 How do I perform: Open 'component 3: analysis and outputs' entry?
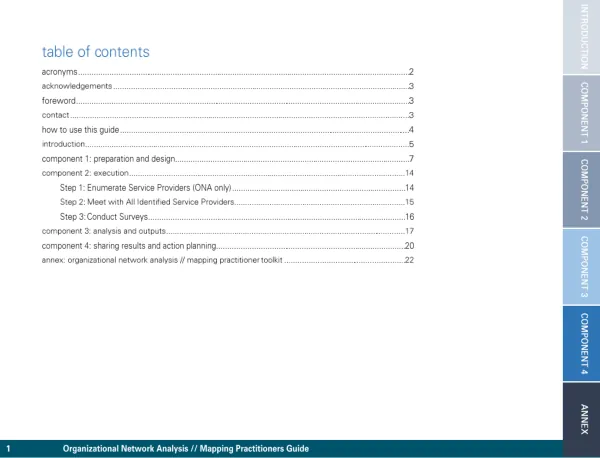click(x=228, y=231)
